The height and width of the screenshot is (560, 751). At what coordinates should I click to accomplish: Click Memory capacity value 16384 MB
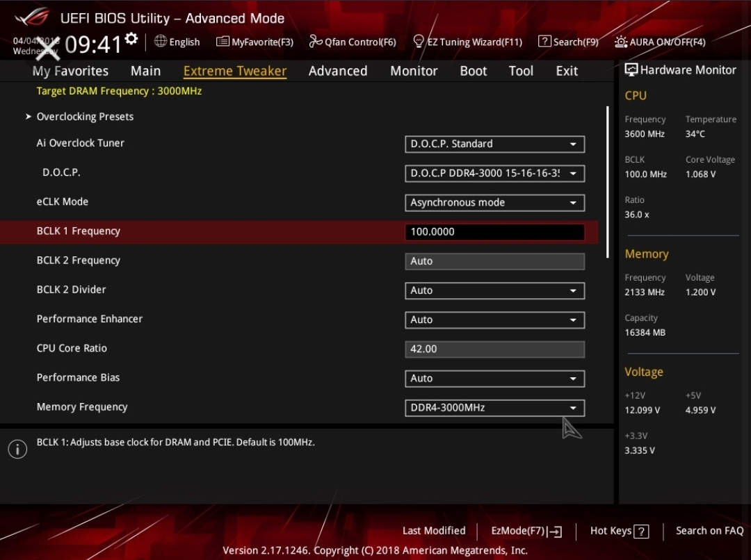click(645, 332)
